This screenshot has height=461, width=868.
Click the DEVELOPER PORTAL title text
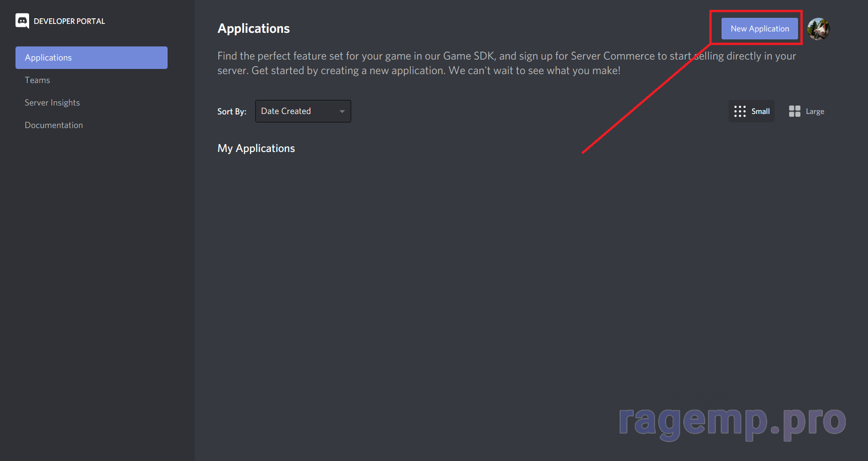tap(69, 21)
